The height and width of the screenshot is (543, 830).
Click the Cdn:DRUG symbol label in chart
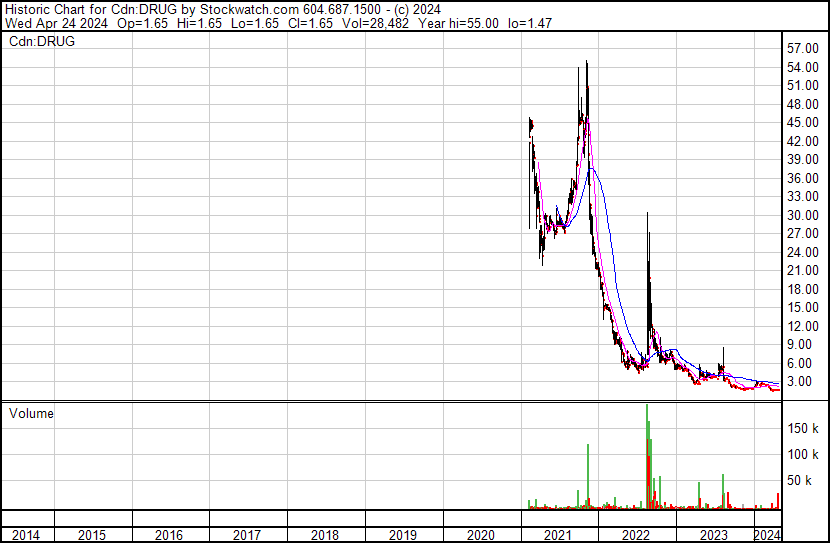[x=40, y=42]
